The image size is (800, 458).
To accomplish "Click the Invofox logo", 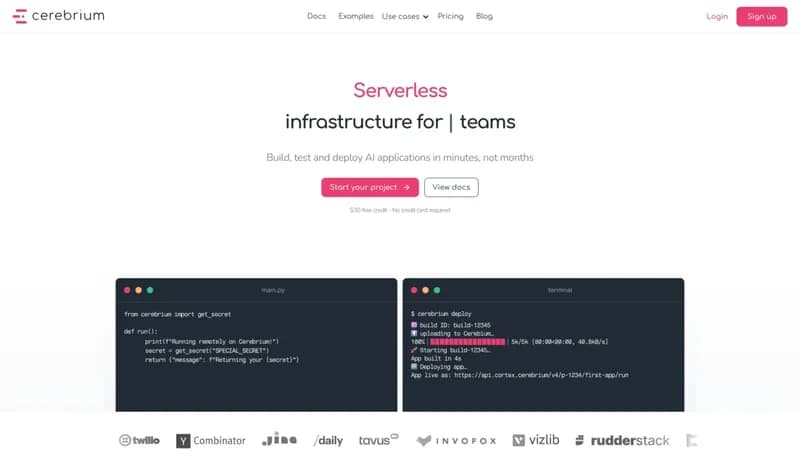I will pos(456,441).
